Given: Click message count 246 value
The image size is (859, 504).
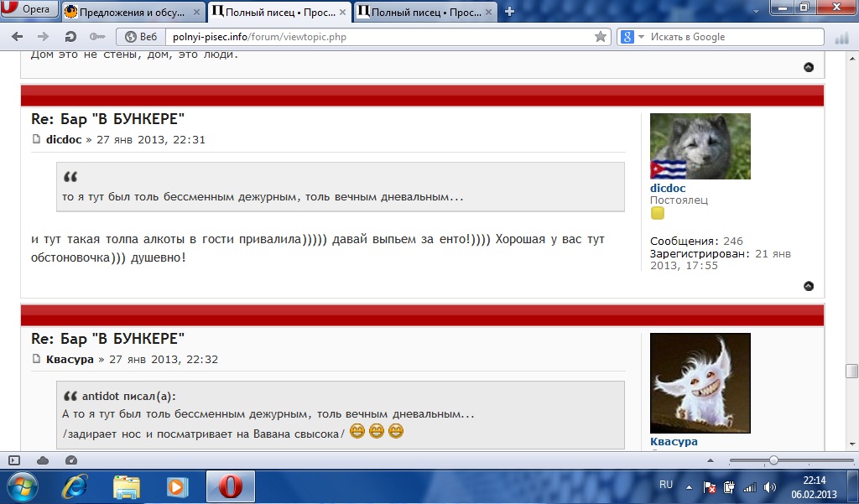Looking at the screenshot, I should [733, 241].
